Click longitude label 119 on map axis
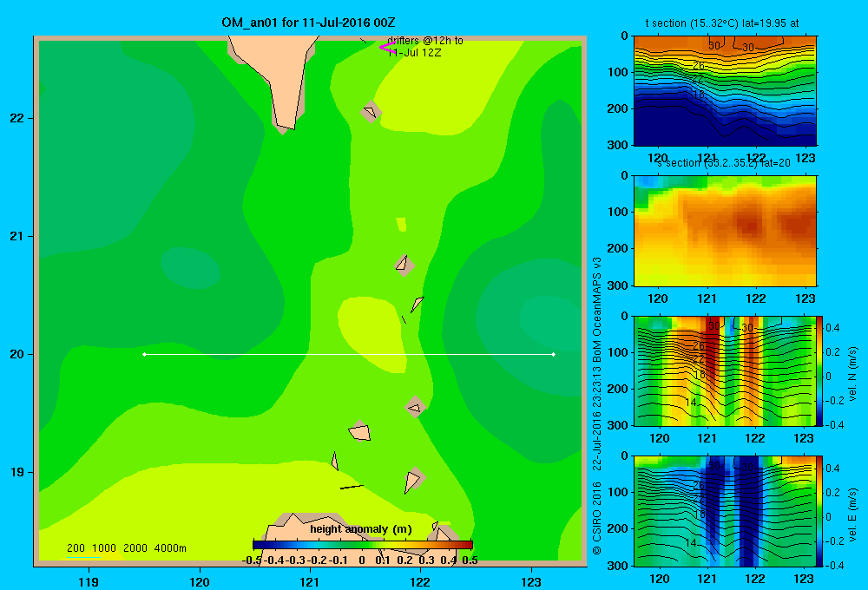 point(89,582)
